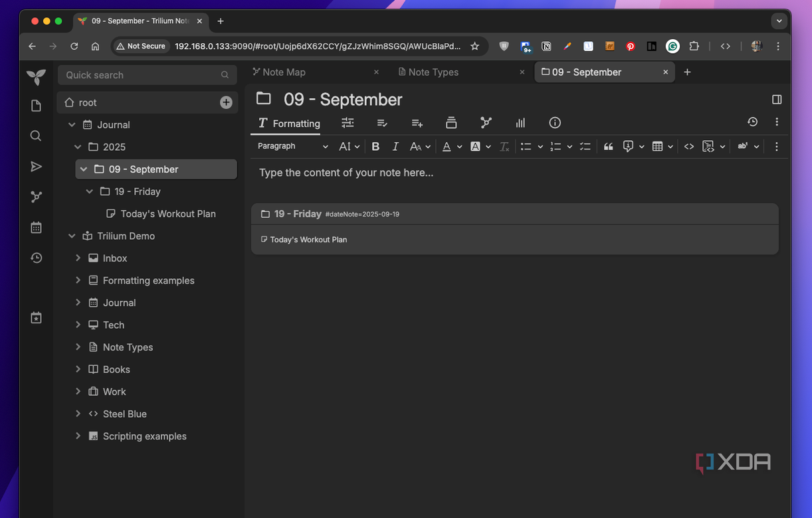Select the Formatting ribbon tab

point(289,124)
